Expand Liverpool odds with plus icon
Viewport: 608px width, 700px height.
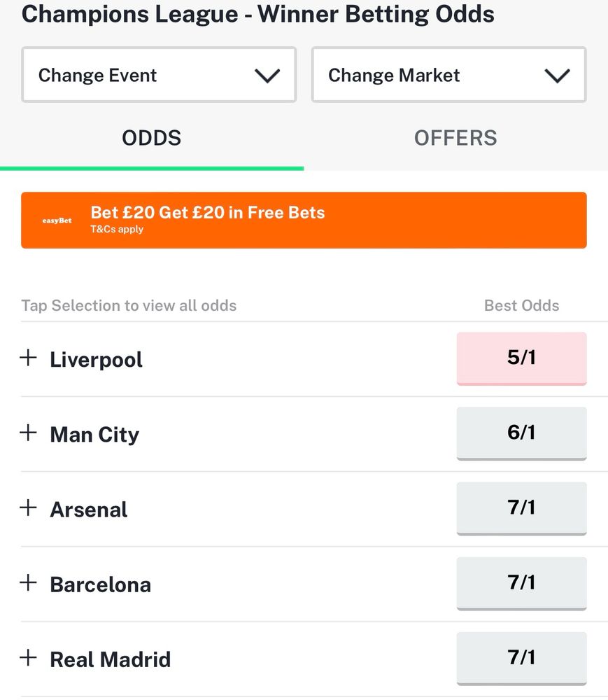(28, 358)
